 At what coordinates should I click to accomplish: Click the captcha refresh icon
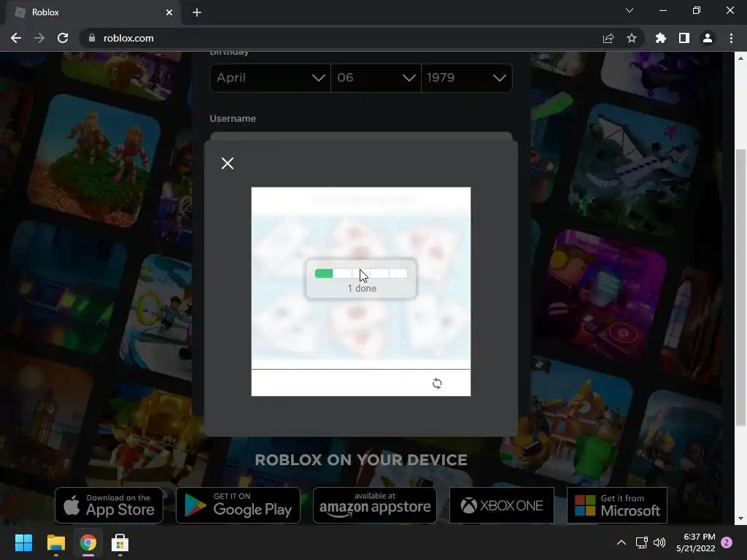click(x=437, y=384)
